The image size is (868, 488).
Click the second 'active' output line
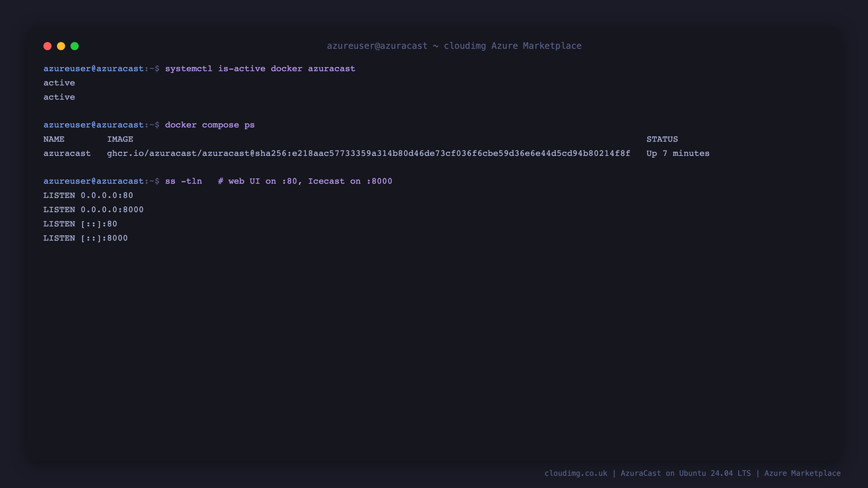click(59, 97)
